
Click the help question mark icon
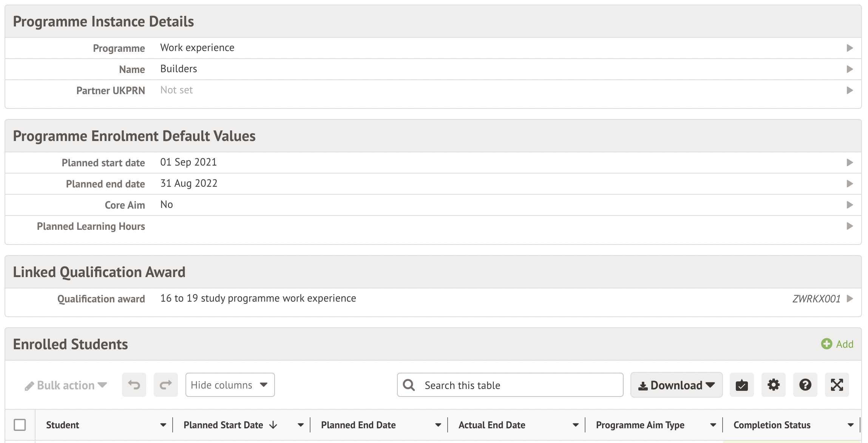[x=805, y=385]
